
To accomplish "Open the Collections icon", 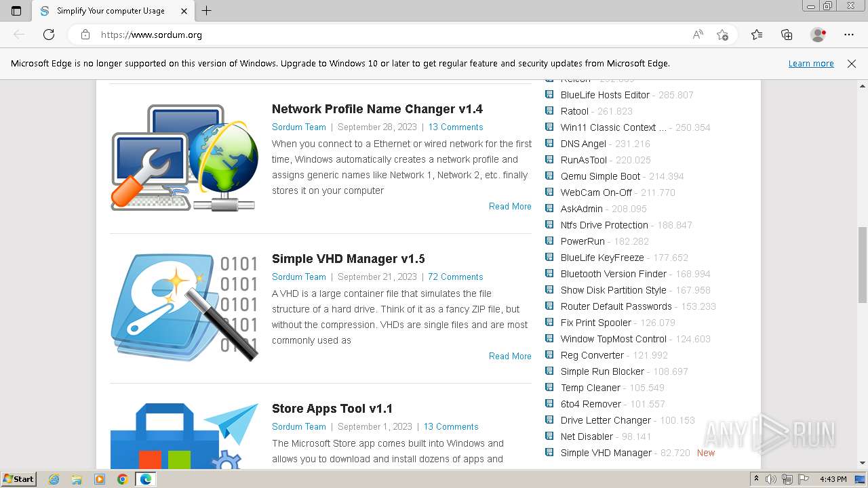I will pyautogui.click(x=787, y=35).
